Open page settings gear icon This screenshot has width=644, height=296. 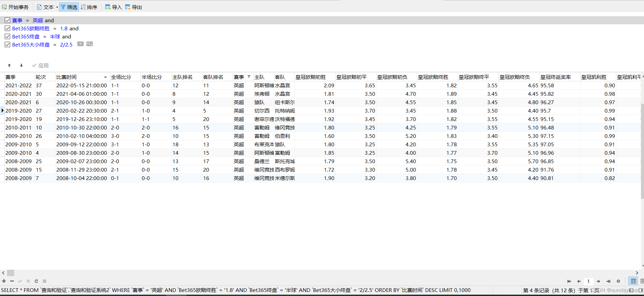[x=618, y=281]
